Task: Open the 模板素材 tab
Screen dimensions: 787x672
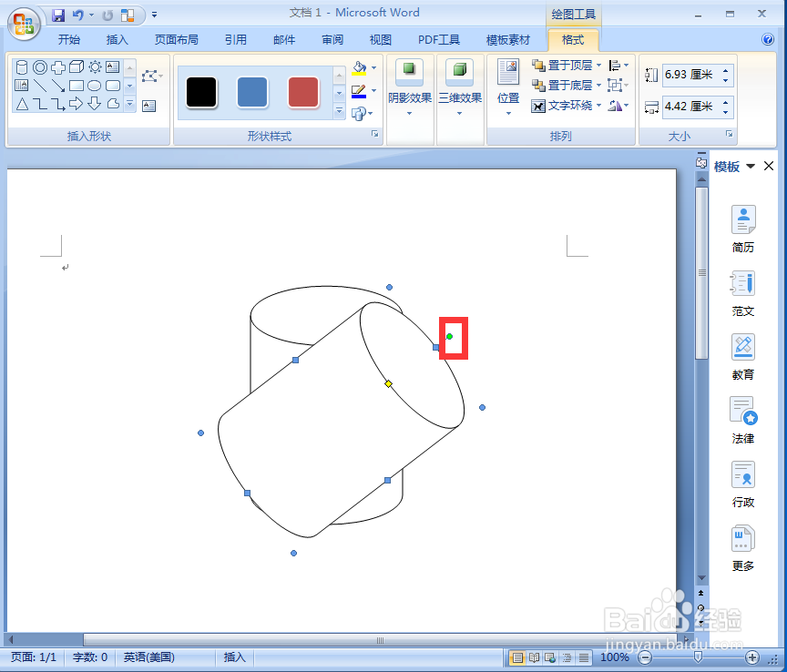Action: click(x=508, y=40)
